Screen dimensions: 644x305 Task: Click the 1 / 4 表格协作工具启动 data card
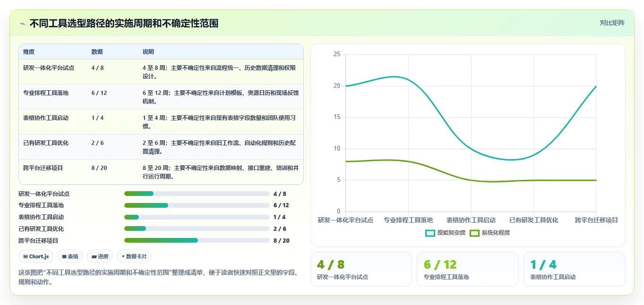point(574,269)
